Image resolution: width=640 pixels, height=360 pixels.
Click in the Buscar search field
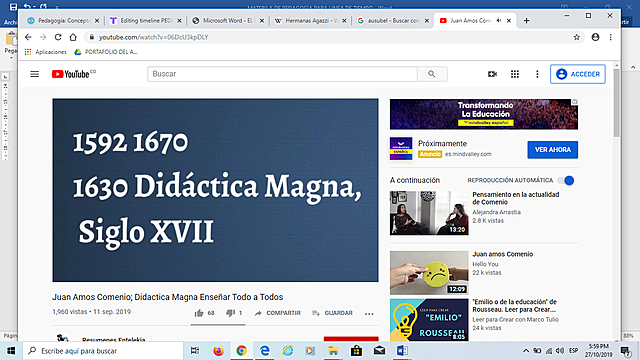coord(282,74)
